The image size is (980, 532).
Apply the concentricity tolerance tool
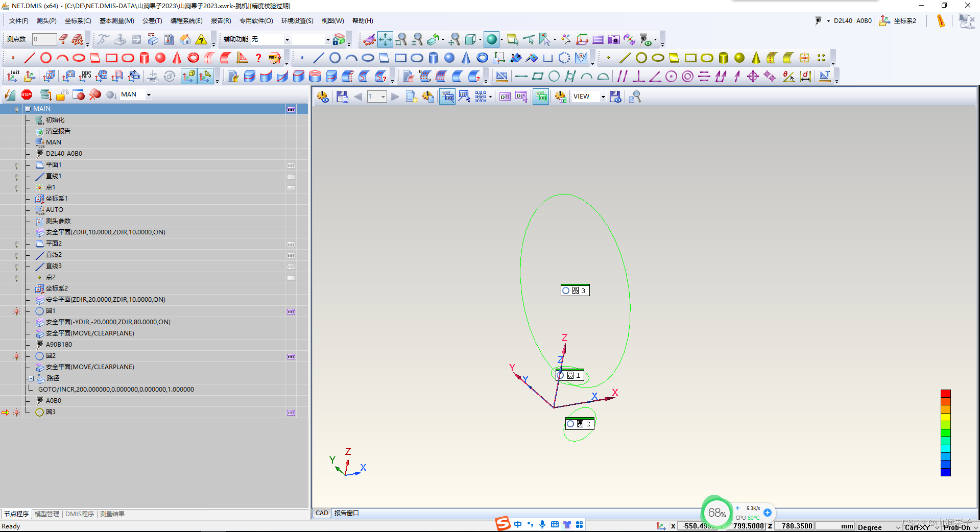(687, 77)
